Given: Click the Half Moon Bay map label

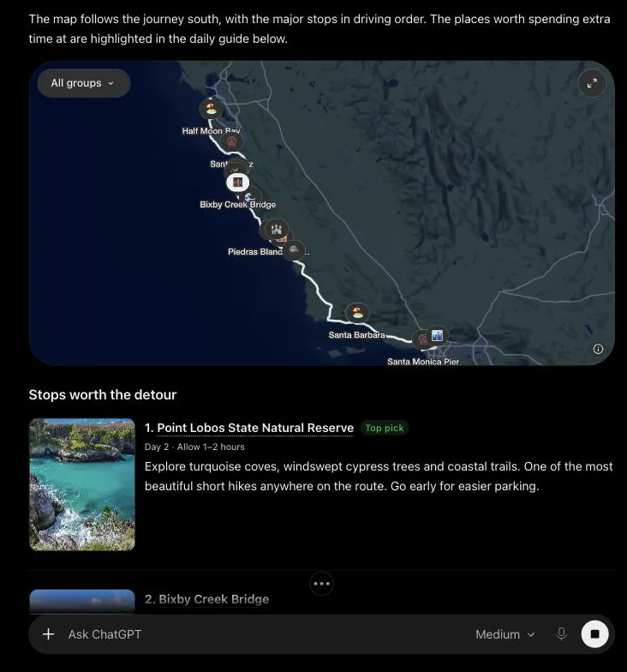Looking at the screenshot, I should [211, 130].
